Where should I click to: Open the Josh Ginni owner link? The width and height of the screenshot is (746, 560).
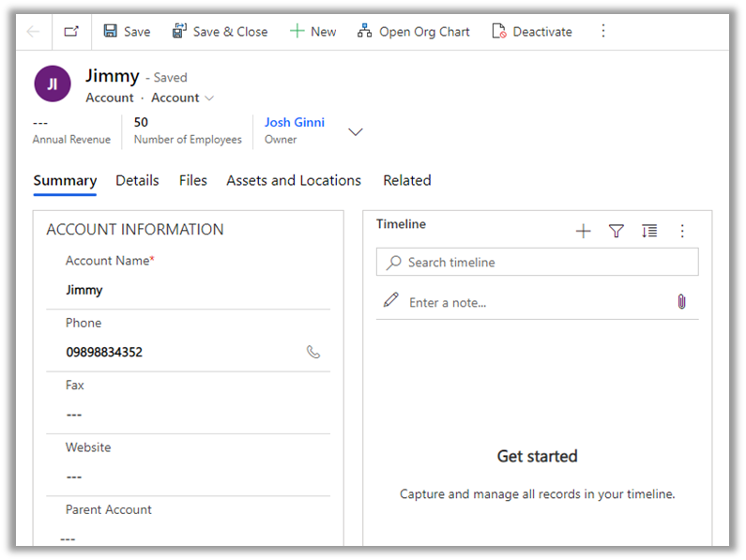pyautogui.click(x=294, y=123)
